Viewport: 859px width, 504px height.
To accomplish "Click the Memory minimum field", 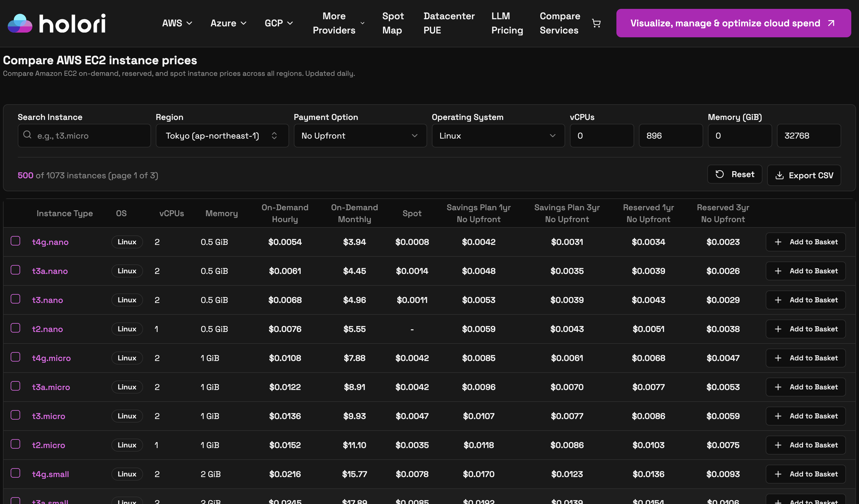I will pyautogui.click(x=740, y=136).
